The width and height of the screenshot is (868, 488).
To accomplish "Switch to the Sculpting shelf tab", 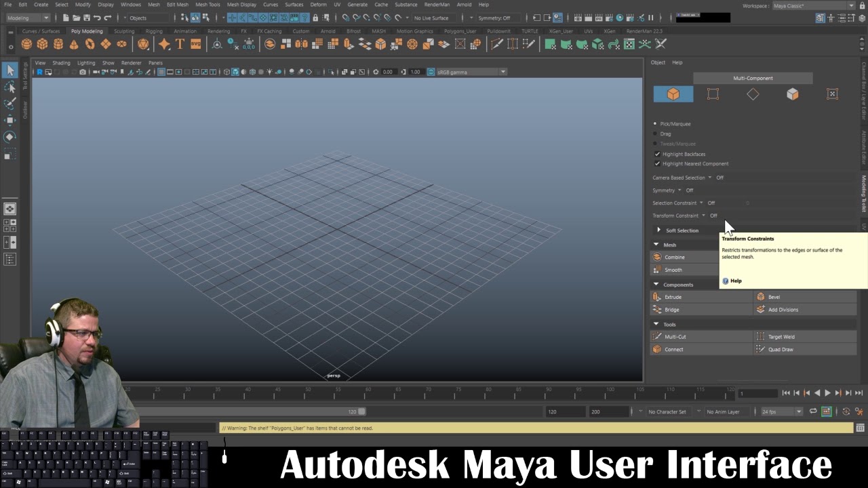I will [x=124, y=31].
